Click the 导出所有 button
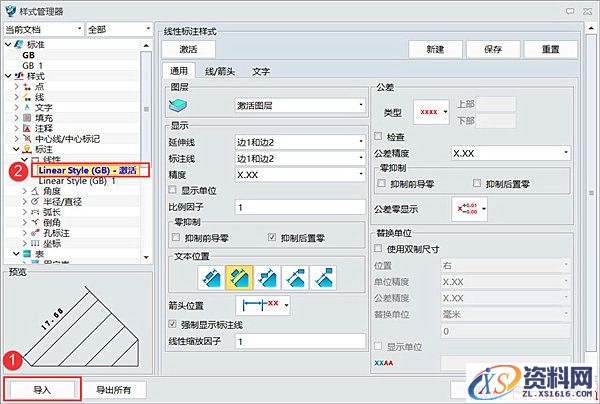 [114, 390]
